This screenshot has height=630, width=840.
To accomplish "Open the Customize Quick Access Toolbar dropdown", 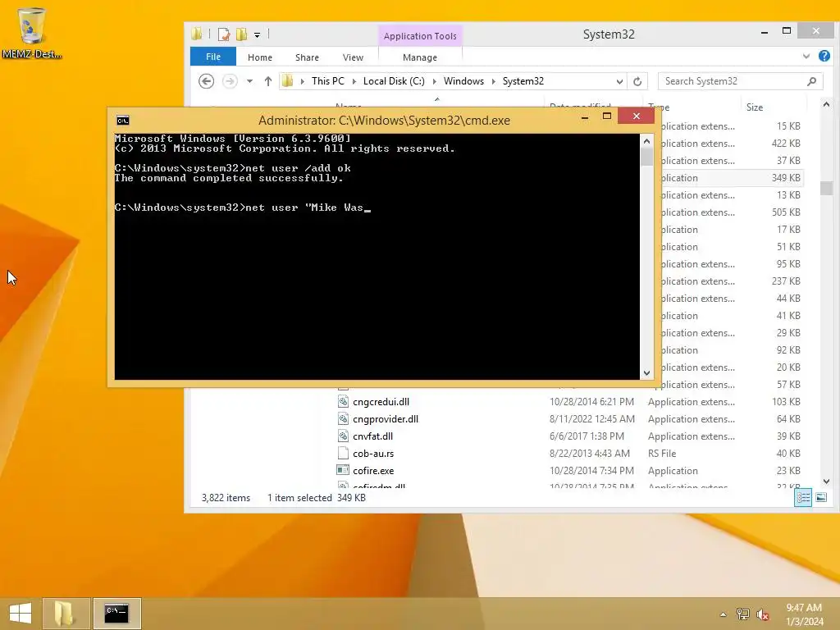I will [x=257, y=35].
